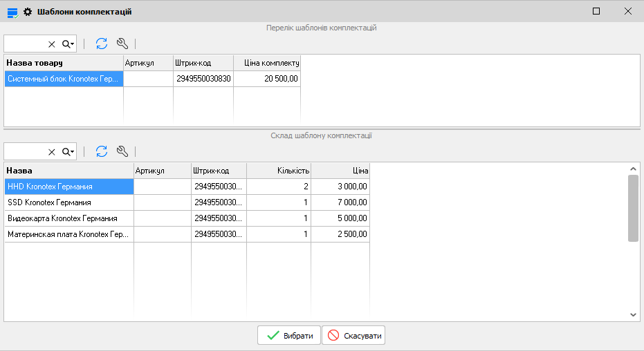Sort by Назва товару column header
The image size is (644, 351).
64,63
